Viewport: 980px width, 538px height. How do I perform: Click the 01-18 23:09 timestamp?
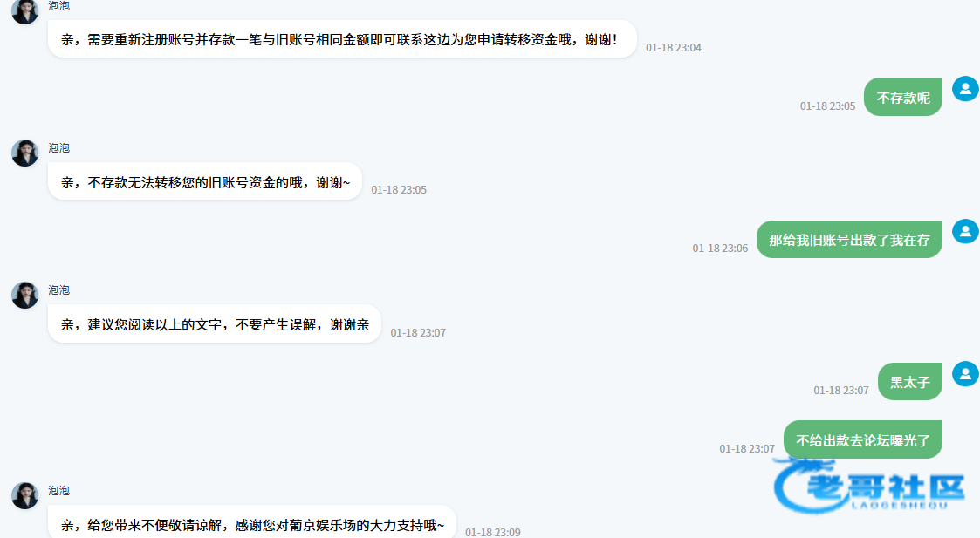tap(492, 533)
